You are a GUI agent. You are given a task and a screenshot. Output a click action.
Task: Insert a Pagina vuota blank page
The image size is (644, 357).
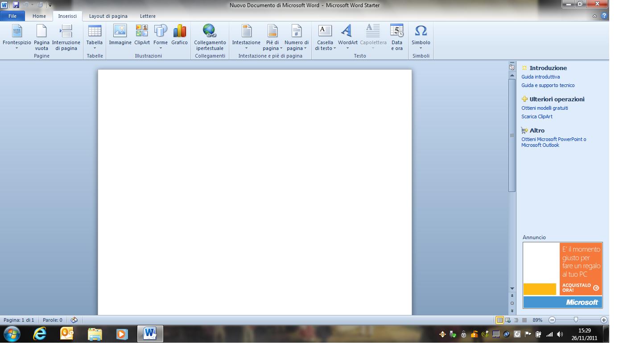41,37
